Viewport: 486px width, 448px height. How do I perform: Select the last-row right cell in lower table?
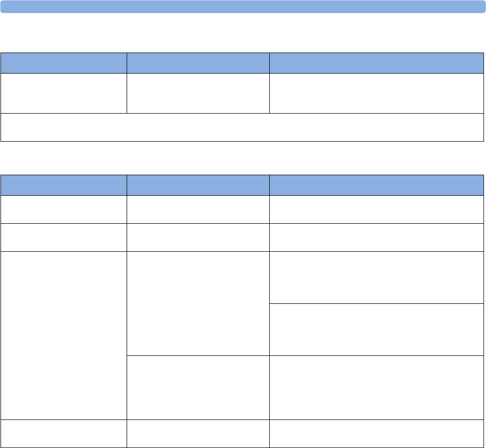coord(376,433)
